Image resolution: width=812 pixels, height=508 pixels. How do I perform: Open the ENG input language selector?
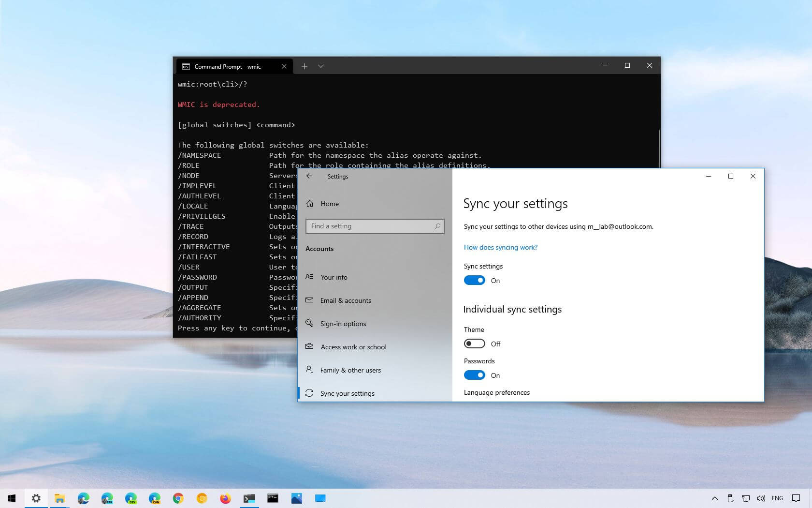pyautogui.click(x=777, y=498)
